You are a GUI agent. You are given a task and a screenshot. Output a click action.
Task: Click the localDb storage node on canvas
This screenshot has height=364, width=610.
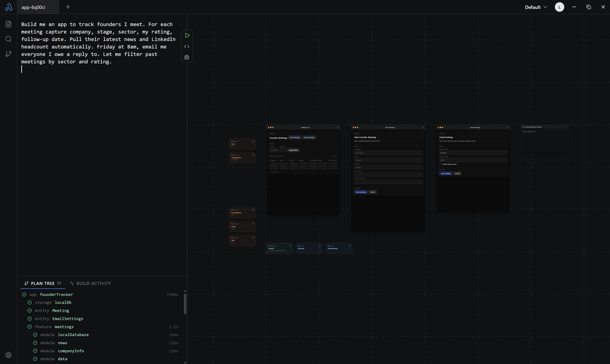(279, 248)
